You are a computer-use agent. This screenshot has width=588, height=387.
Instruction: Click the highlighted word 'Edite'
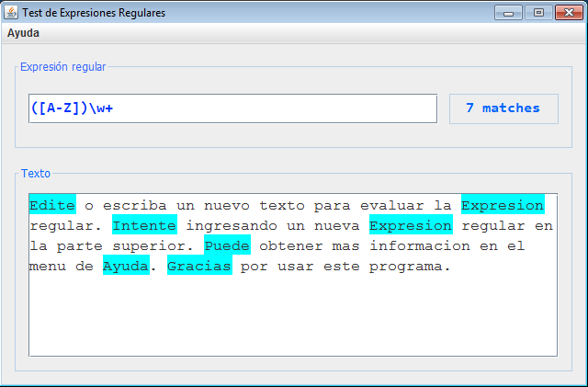point(52,205)
